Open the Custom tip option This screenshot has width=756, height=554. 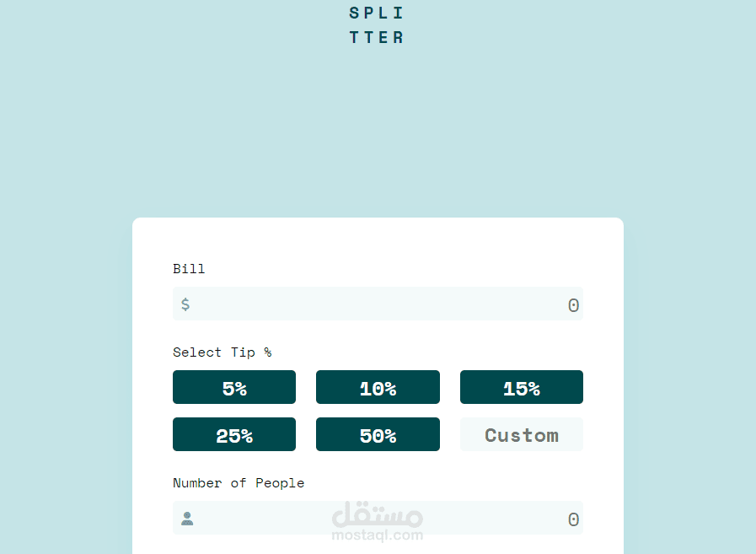521,434
